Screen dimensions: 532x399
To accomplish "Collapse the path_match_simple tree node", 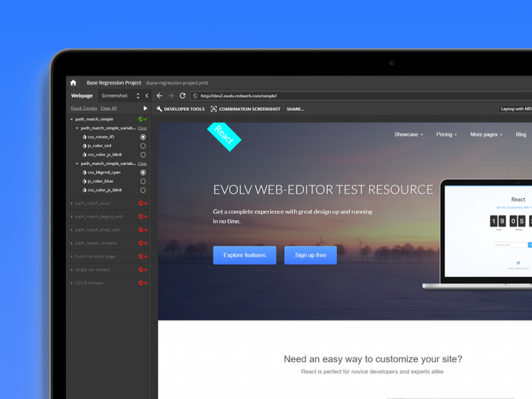I will click(71, 119).
